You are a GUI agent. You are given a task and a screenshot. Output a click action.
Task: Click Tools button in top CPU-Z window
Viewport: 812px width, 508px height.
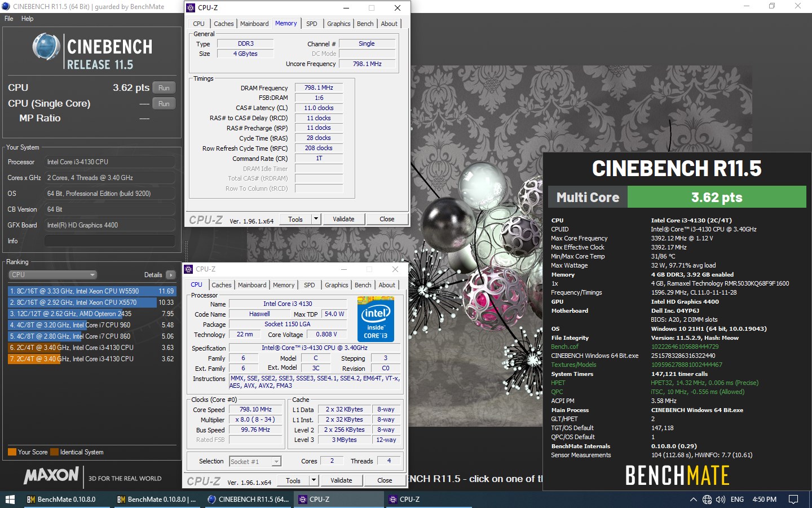[295, 220]
